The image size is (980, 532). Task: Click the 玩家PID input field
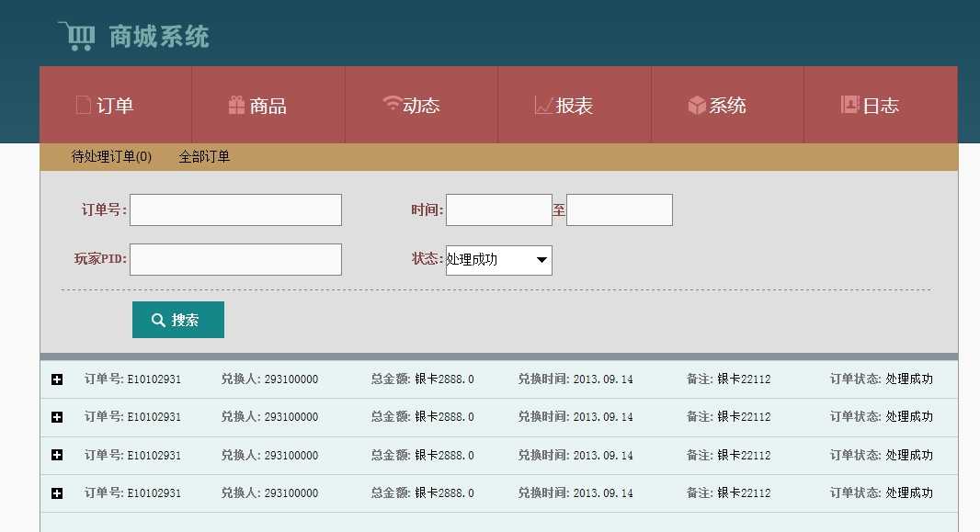pos(235,259)
